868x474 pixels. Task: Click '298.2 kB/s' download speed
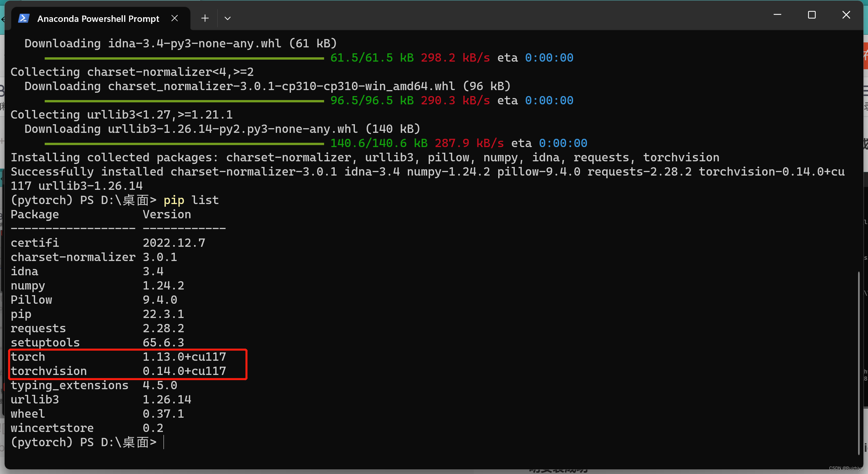455,58
